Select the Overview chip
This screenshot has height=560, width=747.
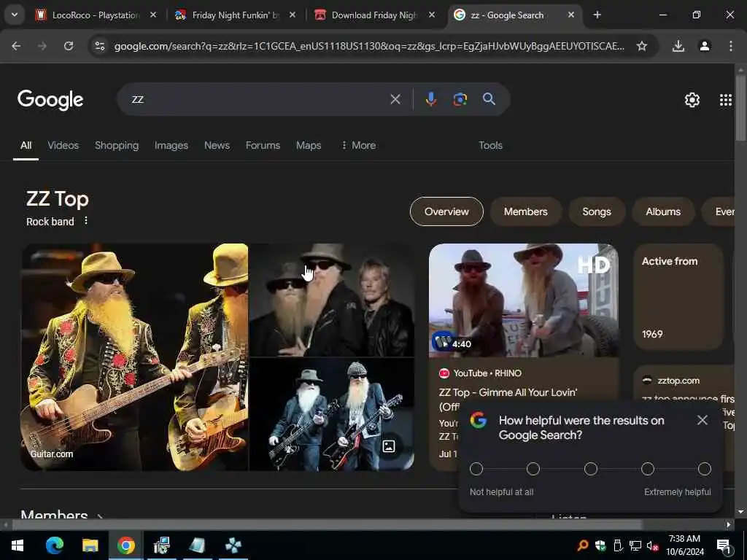pos(446,211)
